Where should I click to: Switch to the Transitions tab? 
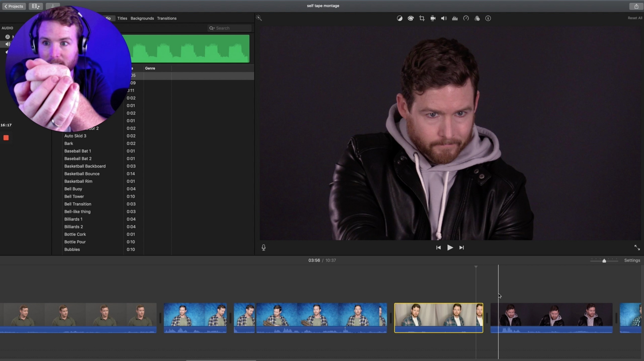[x=167, y=18]
